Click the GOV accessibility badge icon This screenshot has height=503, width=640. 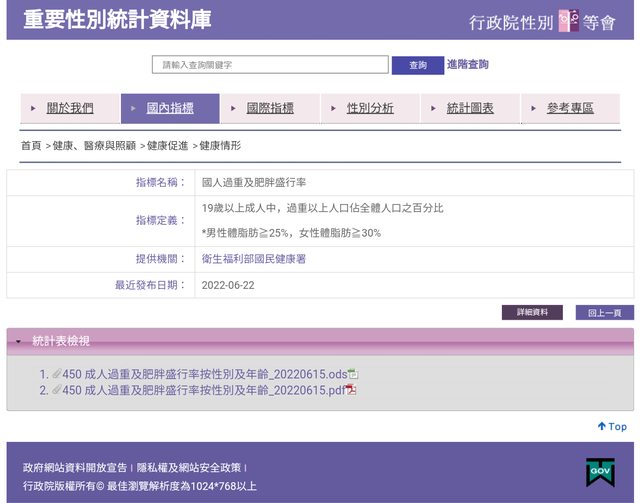600,472
